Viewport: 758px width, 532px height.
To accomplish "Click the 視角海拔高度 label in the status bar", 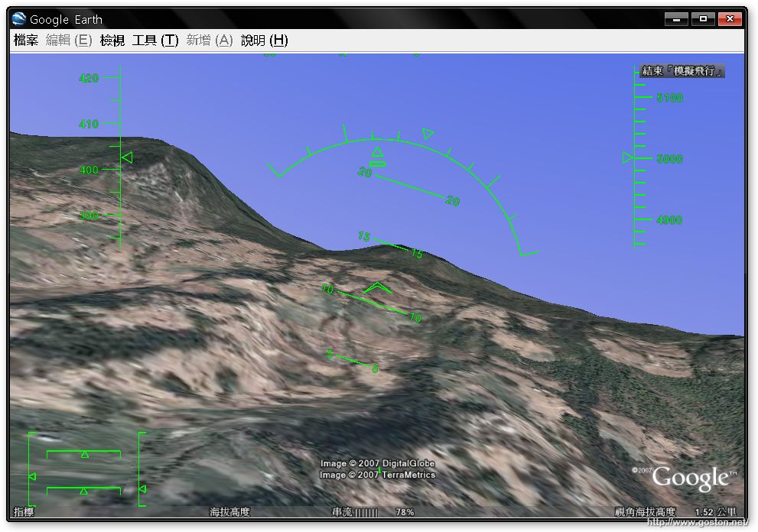I will 645,512.
